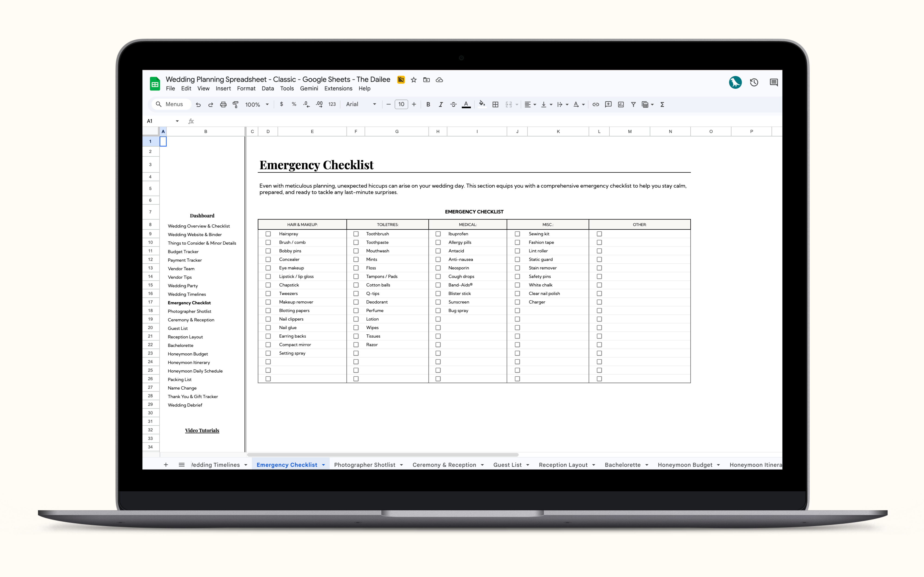Expand the Arial font dropdown

[361, 104]
